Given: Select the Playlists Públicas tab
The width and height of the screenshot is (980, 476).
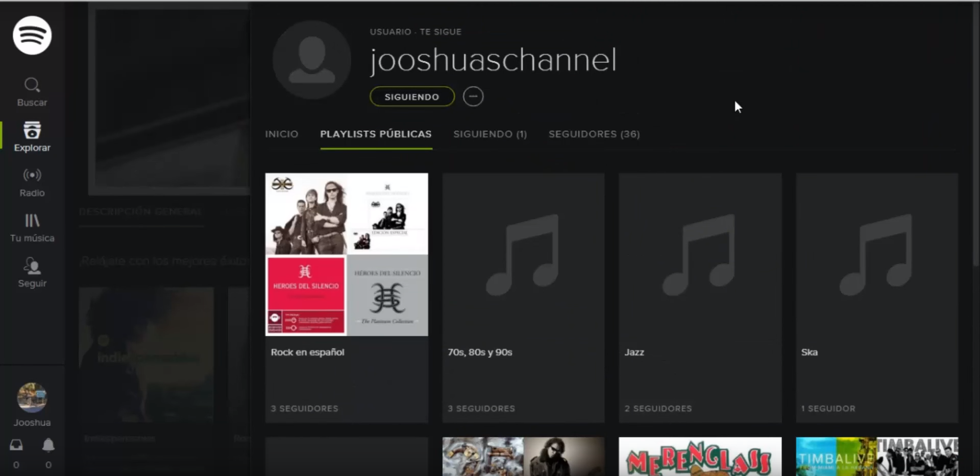Looking at the screenshot, I should tap(376, 134).
